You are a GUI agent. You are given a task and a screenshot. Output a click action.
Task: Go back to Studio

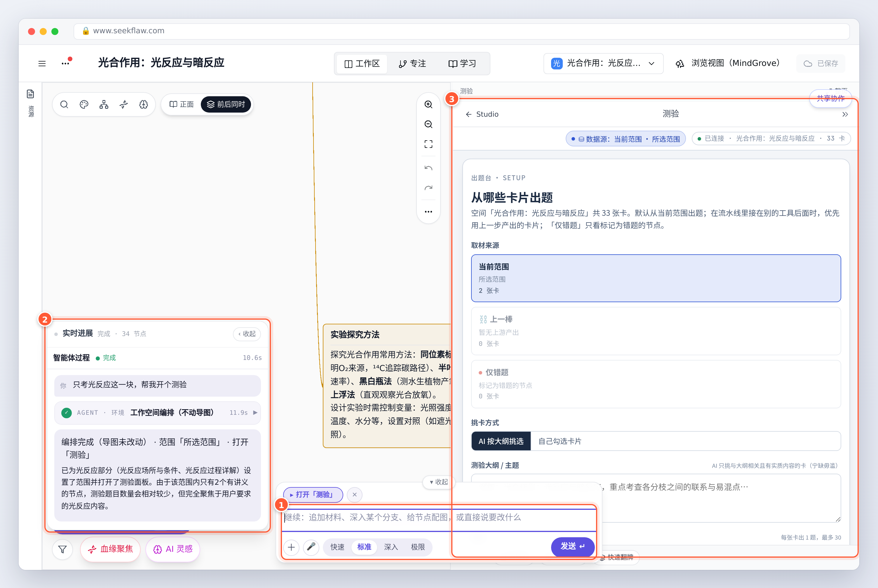(x=482, y=114)
